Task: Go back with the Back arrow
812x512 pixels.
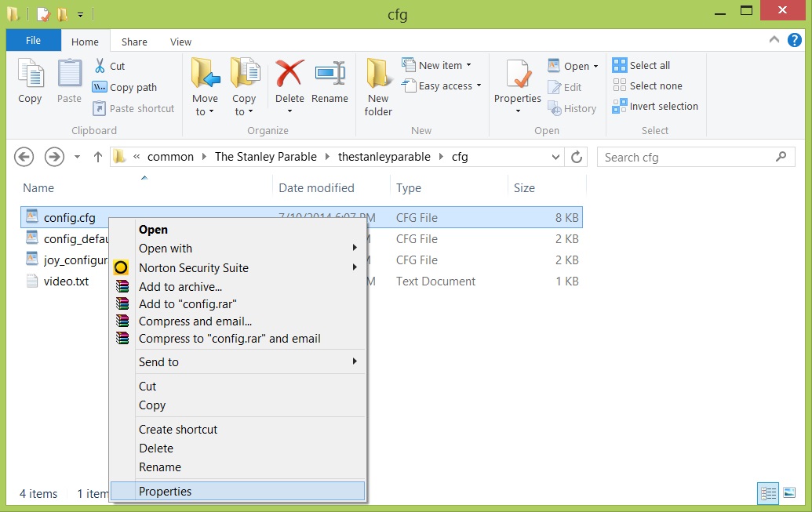Action: 24,157
